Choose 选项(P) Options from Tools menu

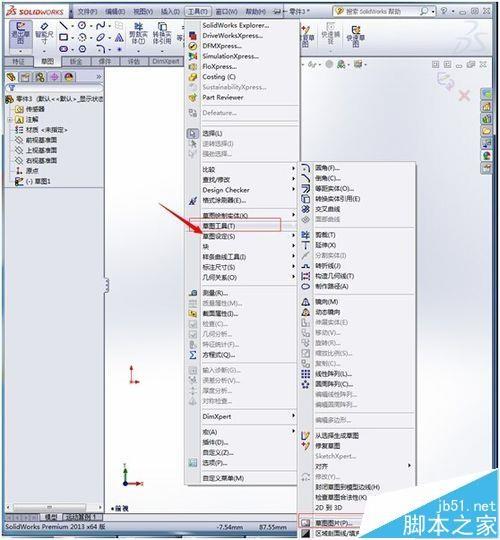[x=215, y=463]
